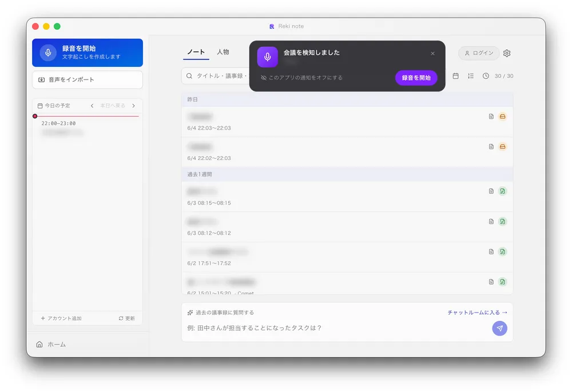The height and width of the screenshot is (392, 572).
Task: Click orange status icon on 6/4 22:02~22:03 row
Action: pyautogui.click(x=503, y=146)
